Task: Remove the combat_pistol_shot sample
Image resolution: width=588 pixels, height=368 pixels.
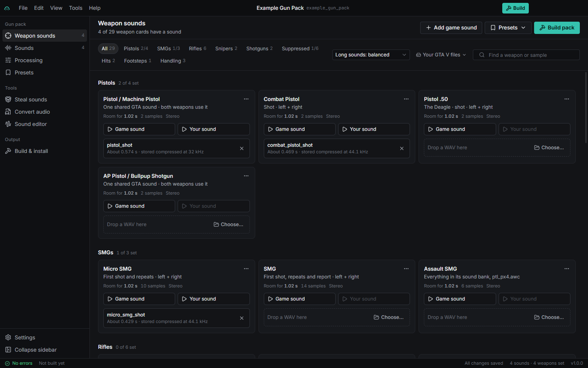Action: coord(402,148)
